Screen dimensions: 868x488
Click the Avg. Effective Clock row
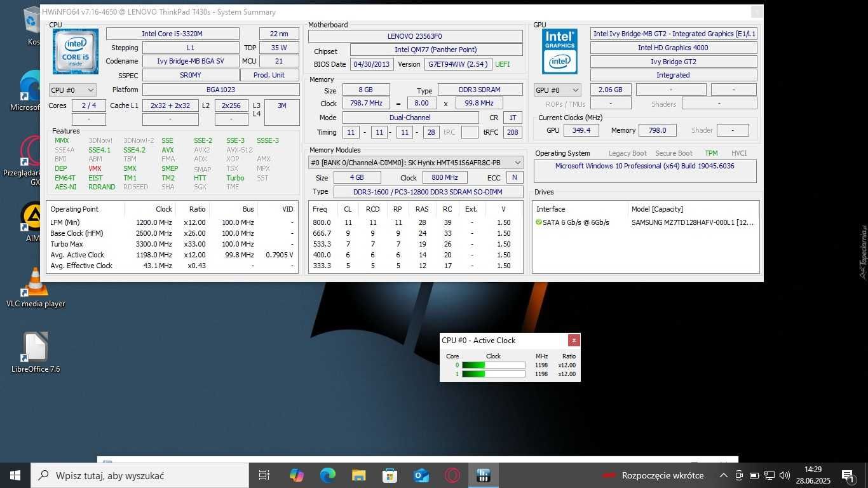pos(172,266)
